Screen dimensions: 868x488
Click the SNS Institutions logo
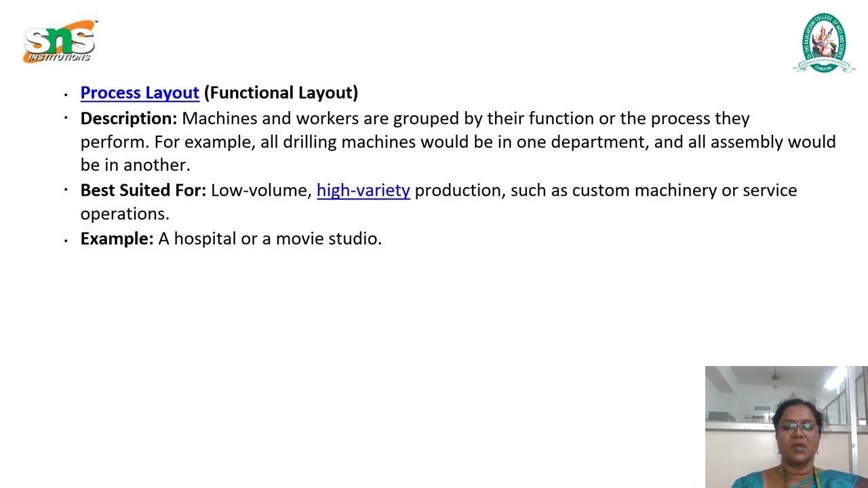[x=60, y=42]
